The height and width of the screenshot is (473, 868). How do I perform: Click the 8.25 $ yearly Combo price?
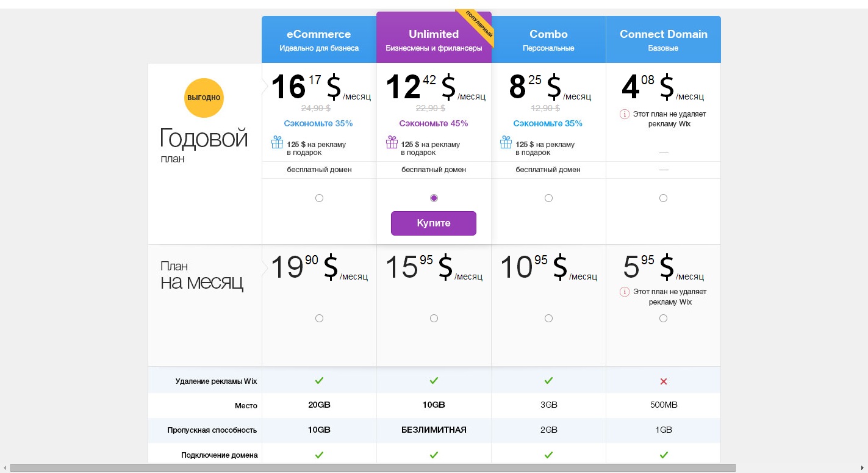click(550, 87)
